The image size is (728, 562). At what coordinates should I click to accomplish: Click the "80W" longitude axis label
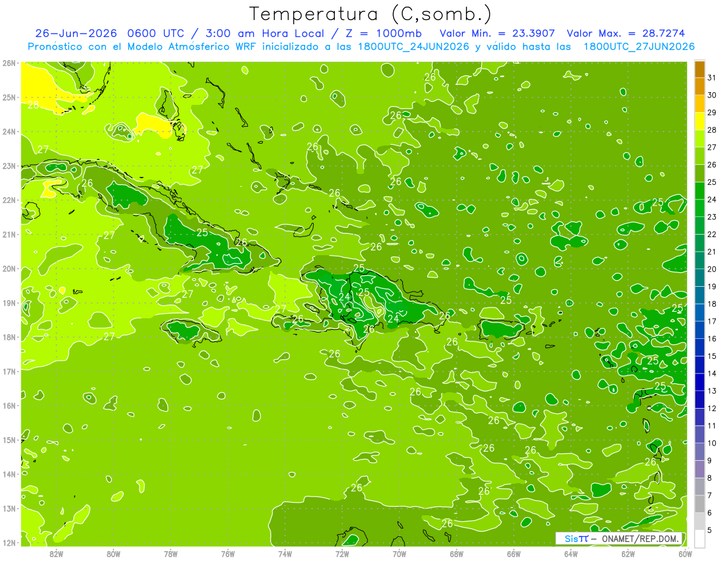113,554
